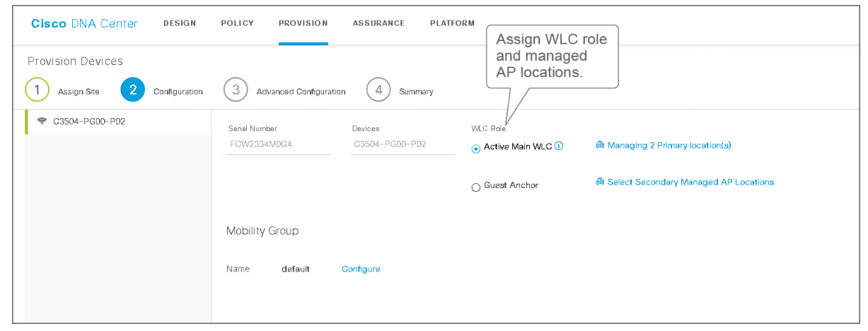Viewport: 868px width, 331px height.
Task: Click the Configure link for Mobility Group
Action: tap(361, 269)
